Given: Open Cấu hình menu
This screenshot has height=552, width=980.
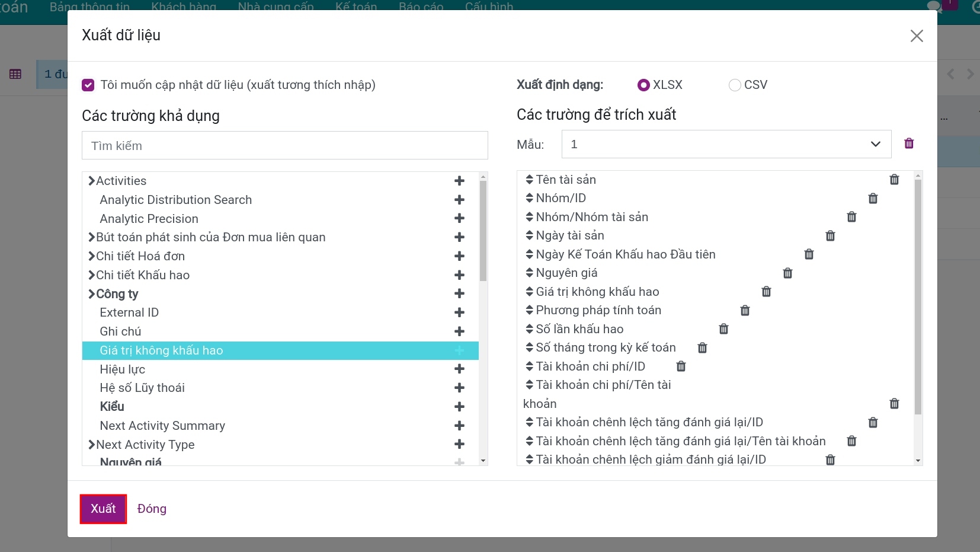Looking at the screenshot, I should [489, 6].
